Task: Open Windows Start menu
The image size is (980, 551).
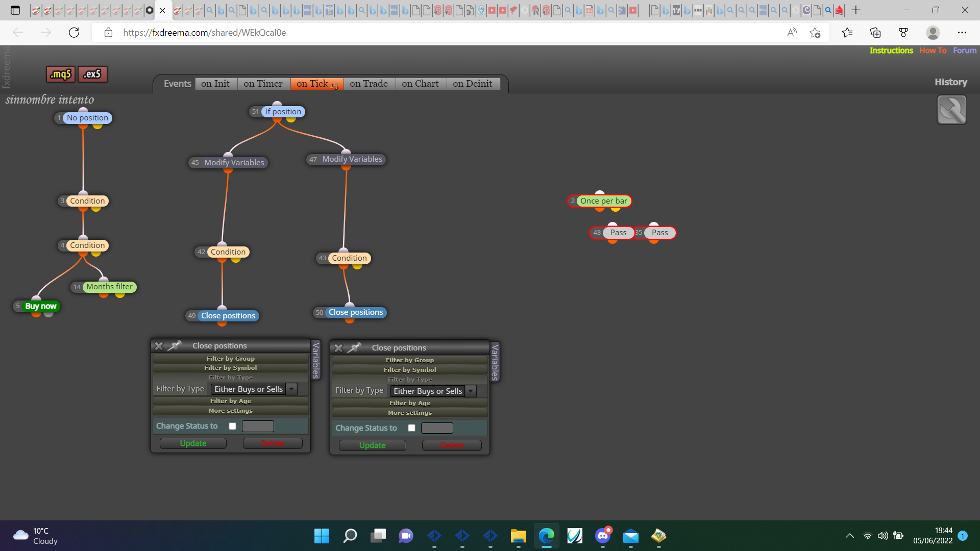Action: click(x=322, y=536)
